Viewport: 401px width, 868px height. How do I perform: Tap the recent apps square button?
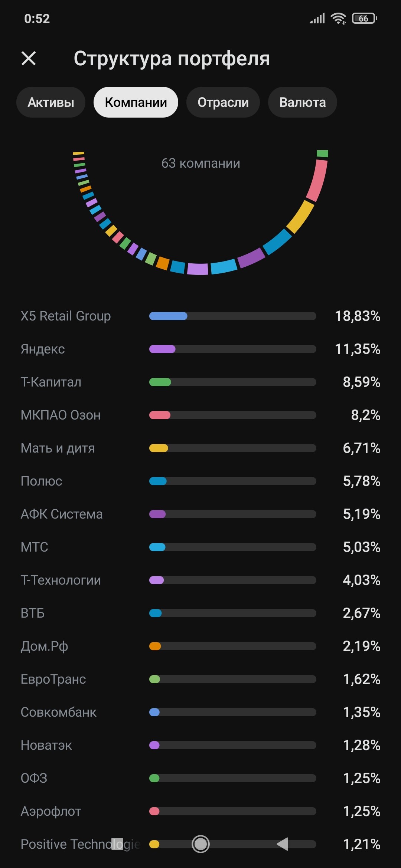[117, 844]
